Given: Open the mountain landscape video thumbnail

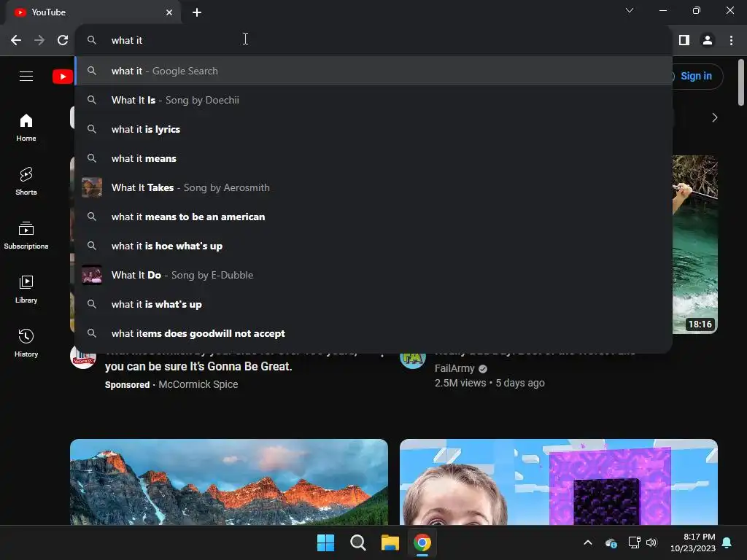Looking at the screenshot, I should coord(228,482).
